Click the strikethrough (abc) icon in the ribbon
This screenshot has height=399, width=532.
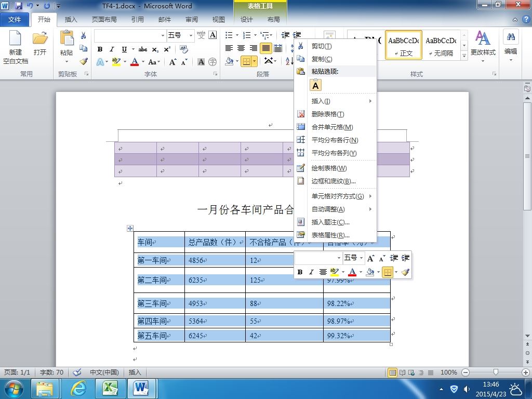click(x=143, y=49)
